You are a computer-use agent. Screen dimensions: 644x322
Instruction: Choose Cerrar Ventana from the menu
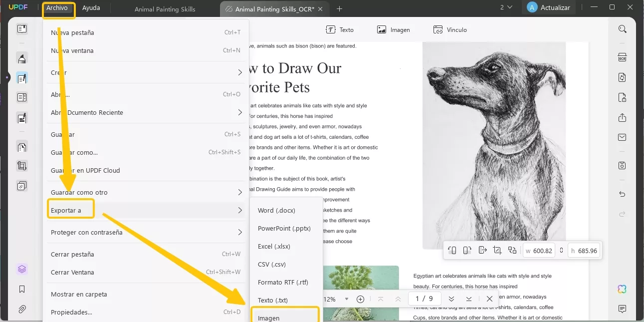tap(146, 272)
